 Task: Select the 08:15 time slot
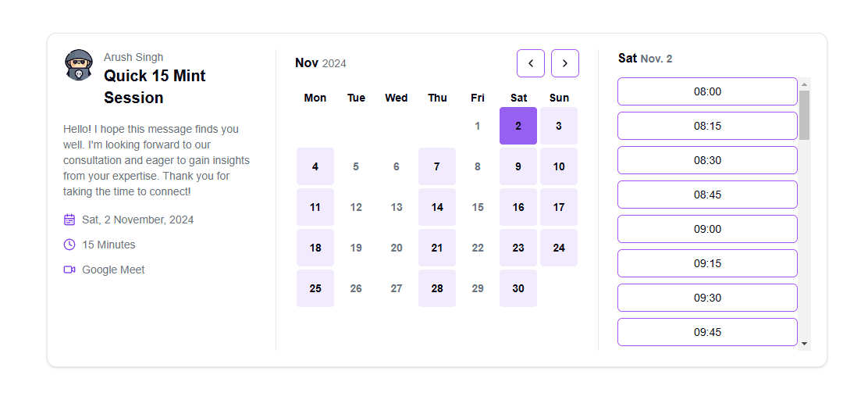(707, 126)
